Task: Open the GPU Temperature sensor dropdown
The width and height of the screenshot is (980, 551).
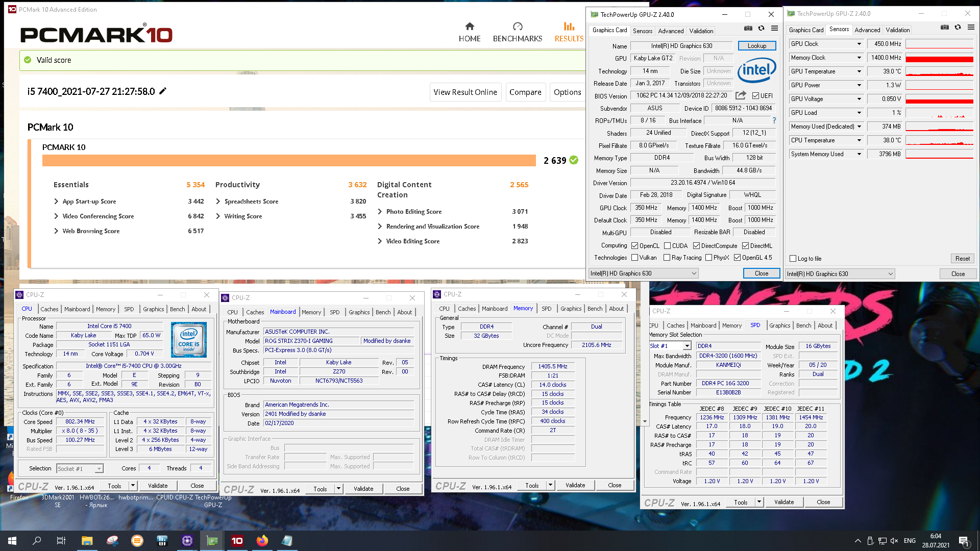Action: (x=859, y=71)
